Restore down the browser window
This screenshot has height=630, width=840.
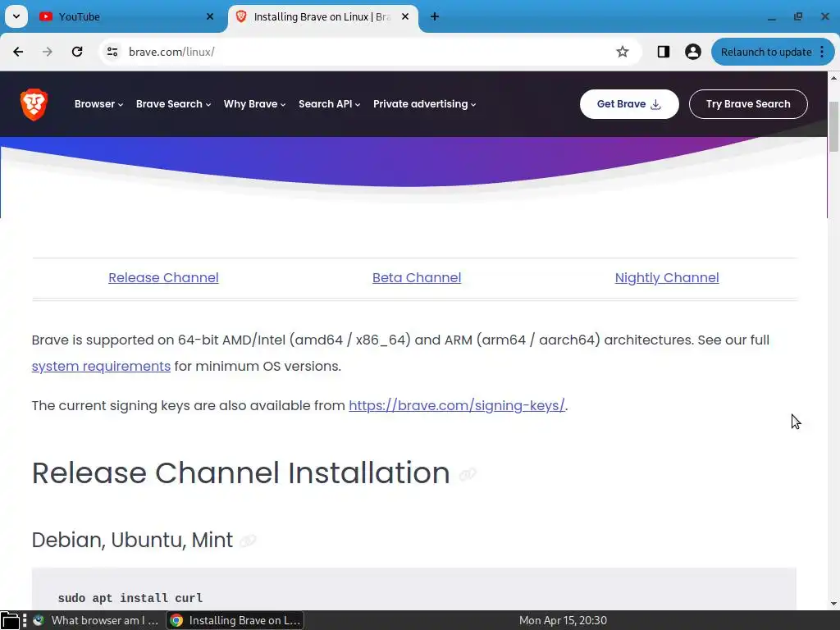coord(797,16)
